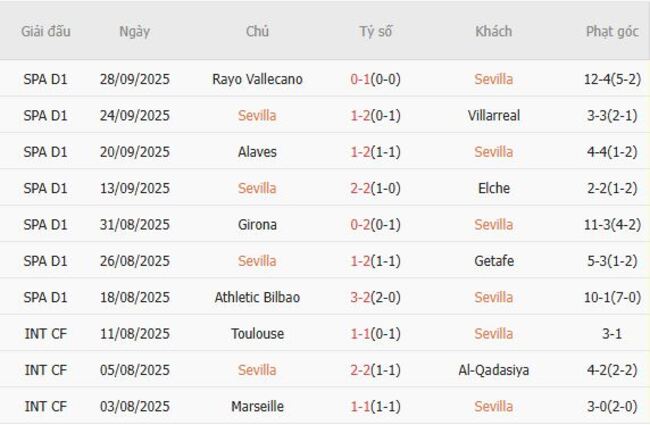Click the Tỷ số column header
This screenshot has width=650, height=425.
tap(376, 31)
